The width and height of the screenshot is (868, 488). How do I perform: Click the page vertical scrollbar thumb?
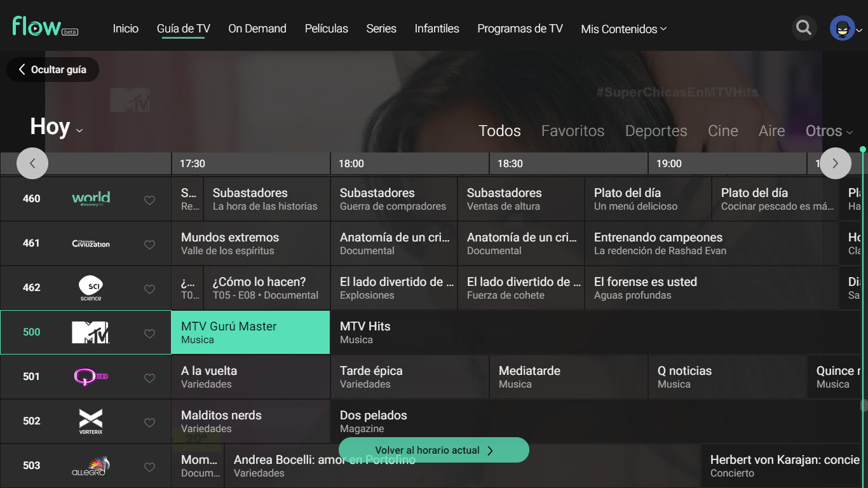coord(864,405)
